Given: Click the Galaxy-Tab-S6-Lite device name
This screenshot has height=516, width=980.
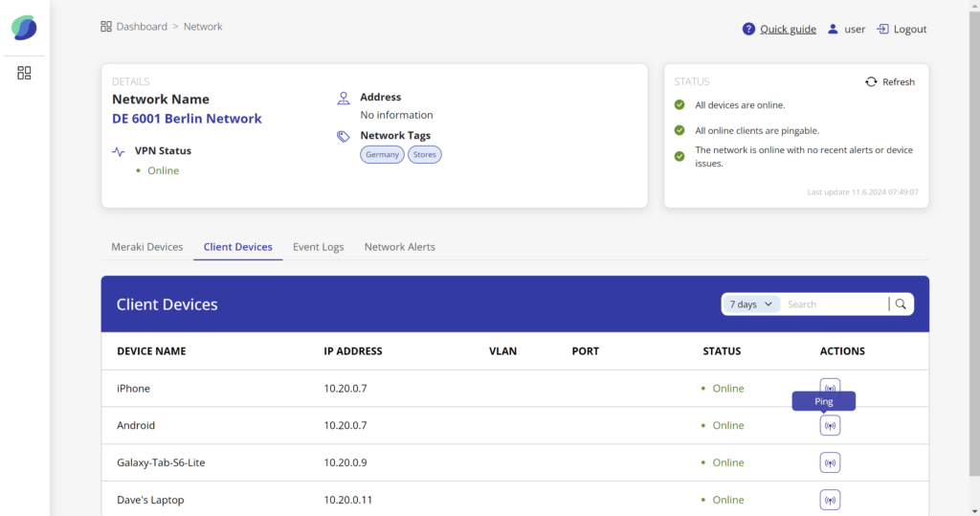Looking at the screenshot, I should click(161, 462).
